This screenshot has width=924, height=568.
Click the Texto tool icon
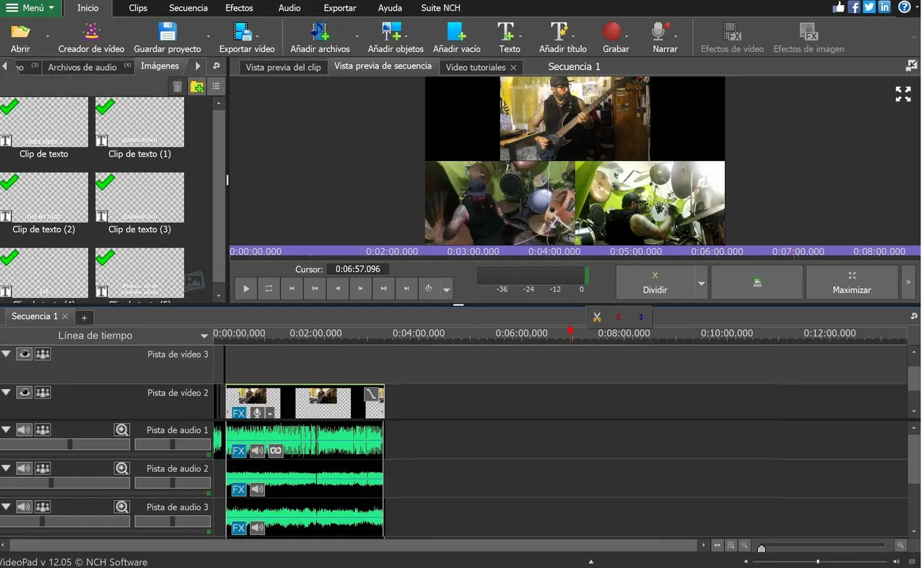507,32
